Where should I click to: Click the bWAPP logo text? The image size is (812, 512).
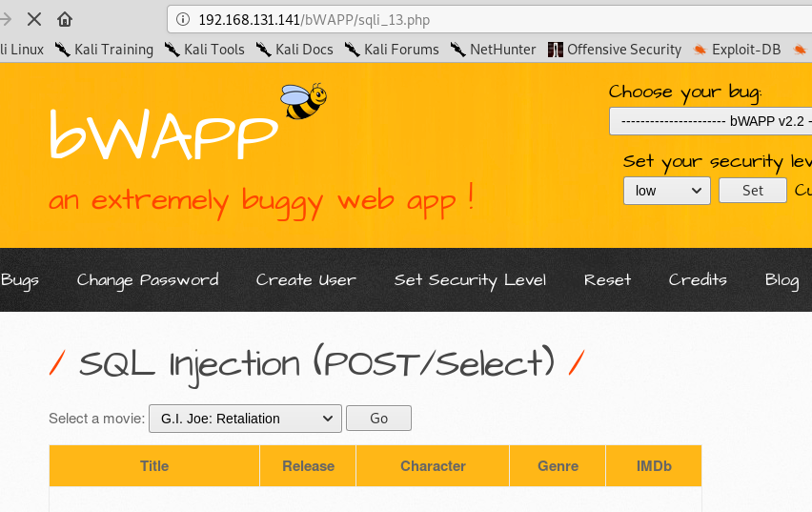click(x=164, y=133)
